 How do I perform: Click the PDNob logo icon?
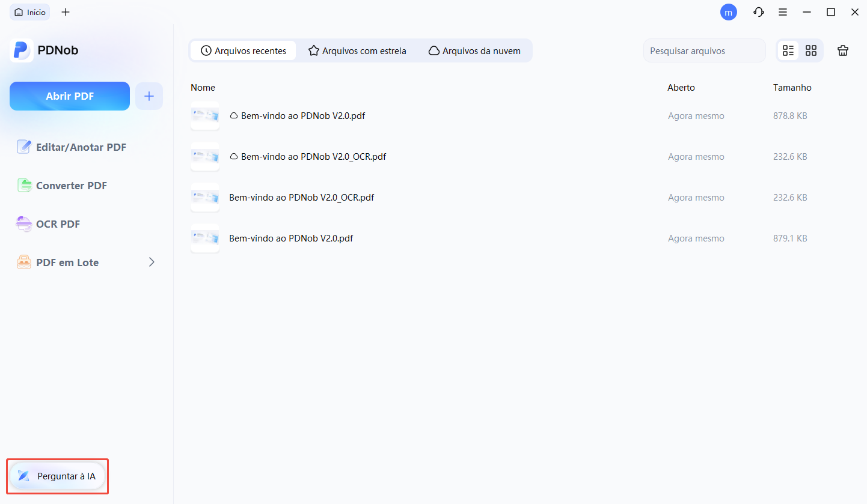(22, 50)
